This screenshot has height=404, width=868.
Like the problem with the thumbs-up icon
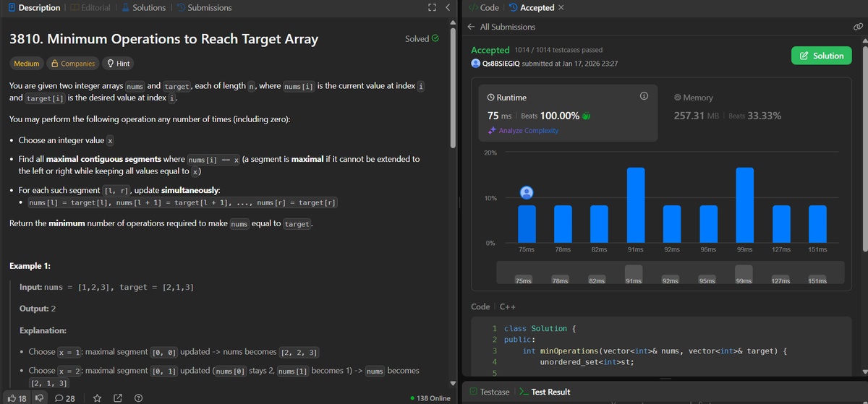coord(15,397)
